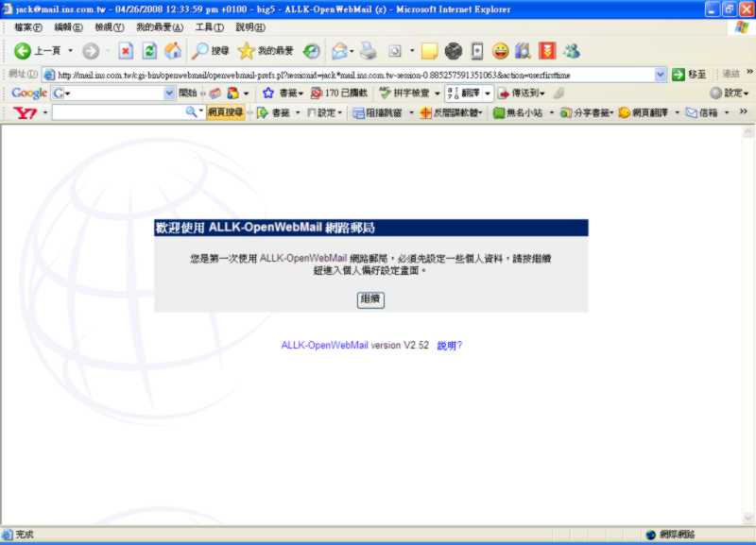Open the yellow smiley messenger icon
The width and height of the screenshot is (756, 545).
point(501,51)
